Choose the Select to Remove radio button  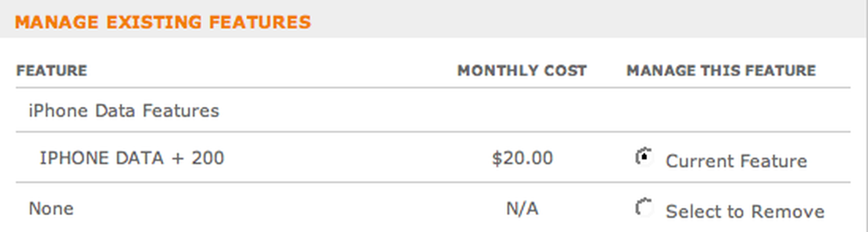(x=643, y=208)
